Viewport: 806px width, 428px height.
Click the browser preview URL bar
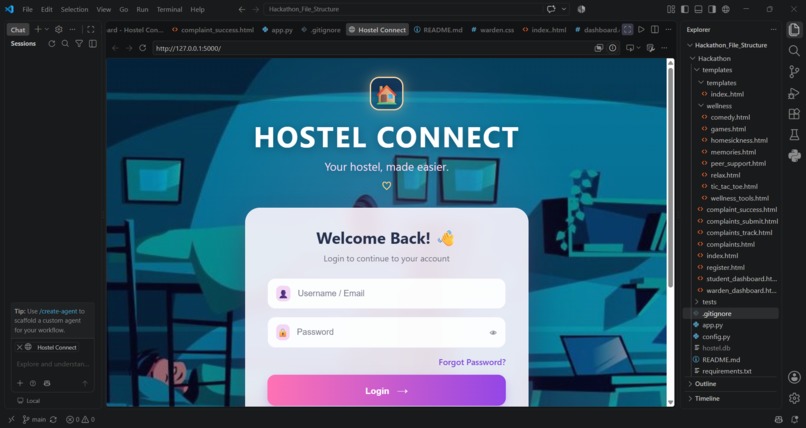pos(373,48)
